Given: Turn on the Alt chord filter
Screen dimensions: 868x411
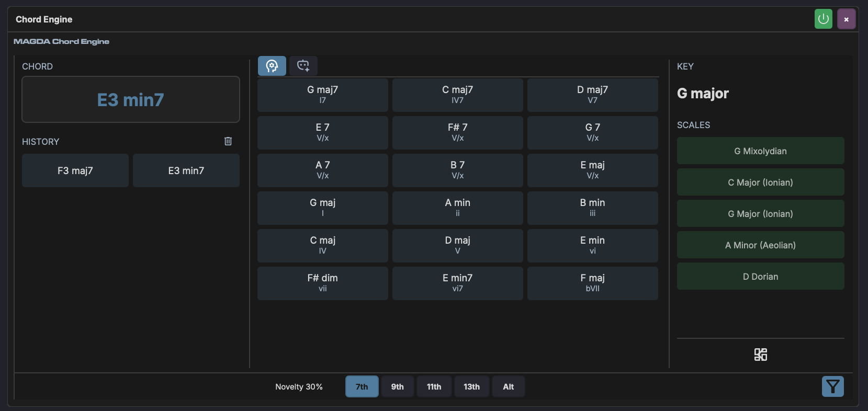Looking at the screenshot, I should (508, 386).
